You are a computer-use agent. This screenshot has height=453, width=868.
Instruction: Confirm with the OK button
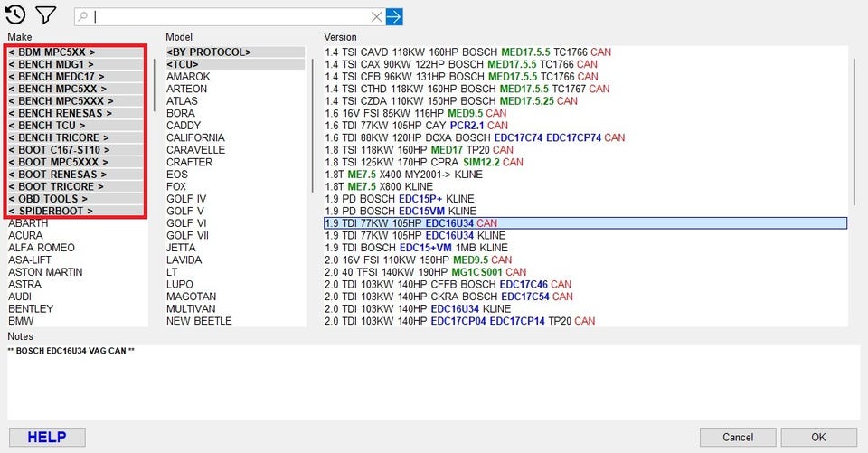coord(819,437)
